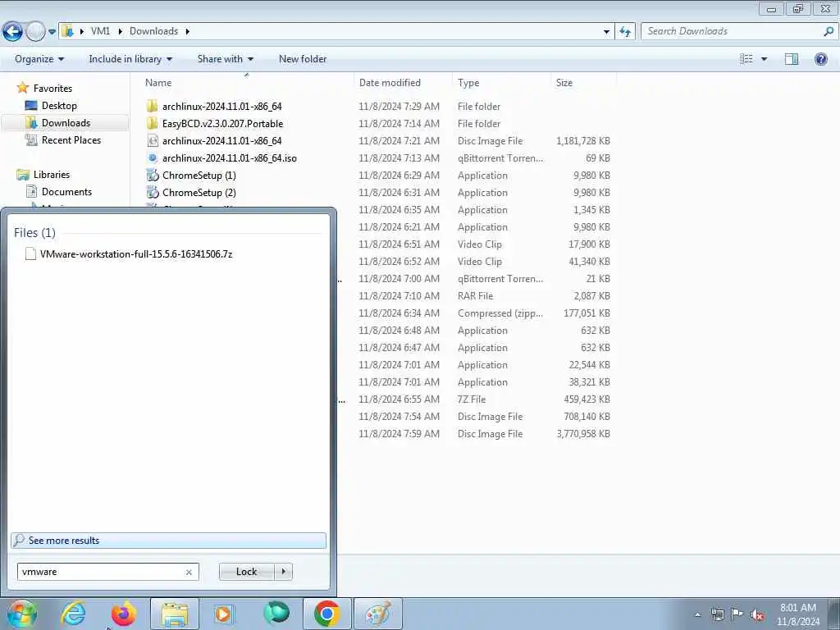Click the 3,770,958 KB size cell

[x=583, y=434]
